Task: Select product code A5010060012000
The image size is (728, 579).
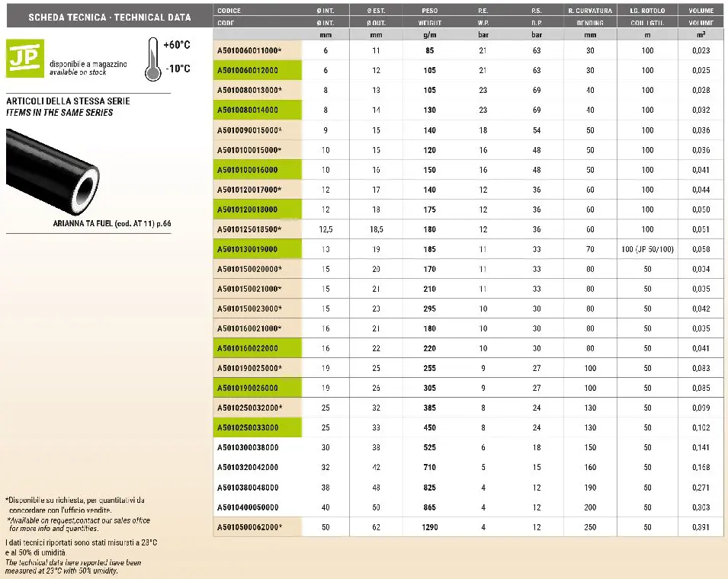Action: (x=248, y=70)
